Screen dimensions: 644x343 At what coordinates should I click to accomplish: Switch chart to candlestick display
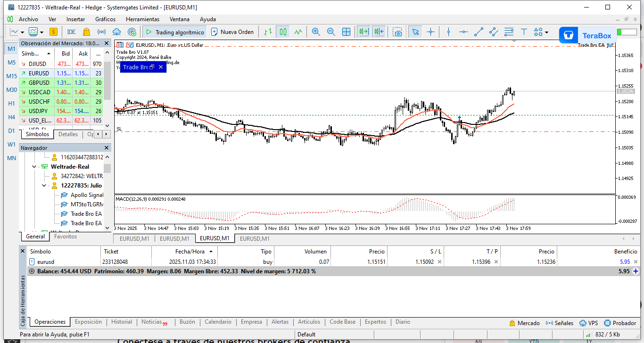point(283,32)
